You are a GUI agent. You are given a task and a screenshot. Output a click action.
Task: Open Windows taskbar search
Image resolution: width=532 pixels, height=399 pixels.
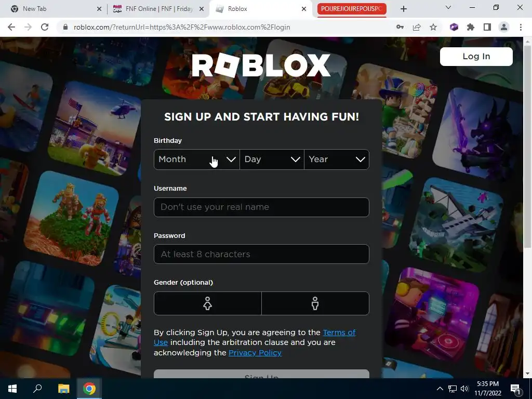[x=37, y=389]
